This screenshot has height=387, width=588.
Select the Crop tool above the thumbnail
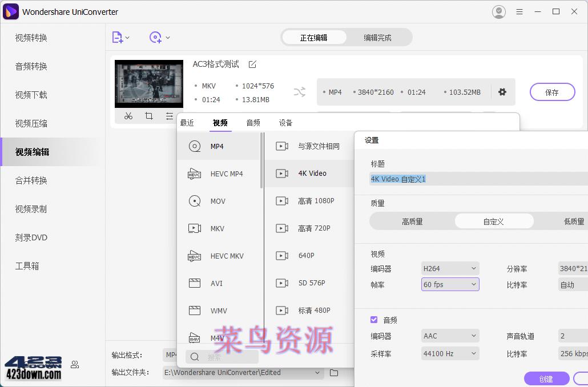click(x=149, y=116)
